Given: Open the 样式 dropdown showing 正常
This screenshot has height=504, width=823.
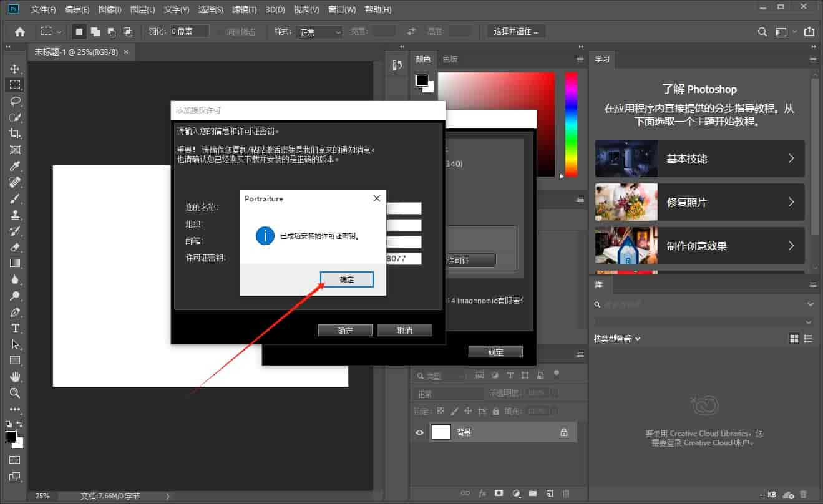Looking at the screenshot, I should pyautogui.click(x=319, y=32).
